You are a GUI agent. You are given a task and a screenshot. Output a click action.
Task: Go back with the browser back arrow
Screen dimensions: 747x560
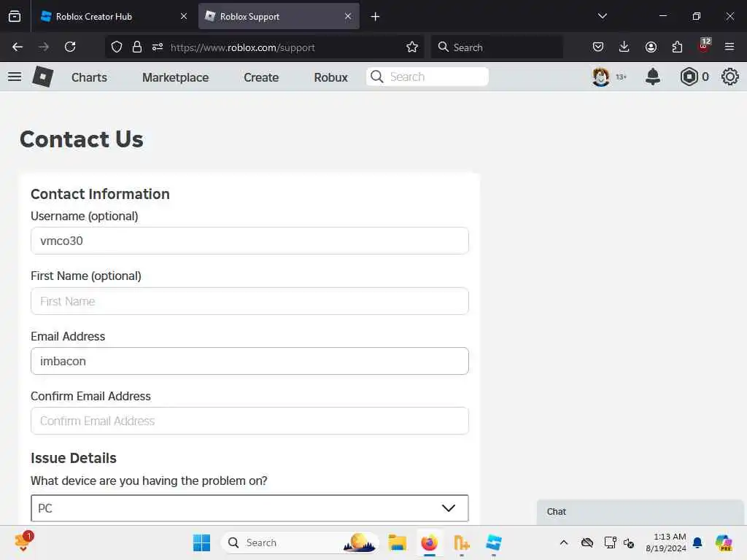click(x=18, y=47)
